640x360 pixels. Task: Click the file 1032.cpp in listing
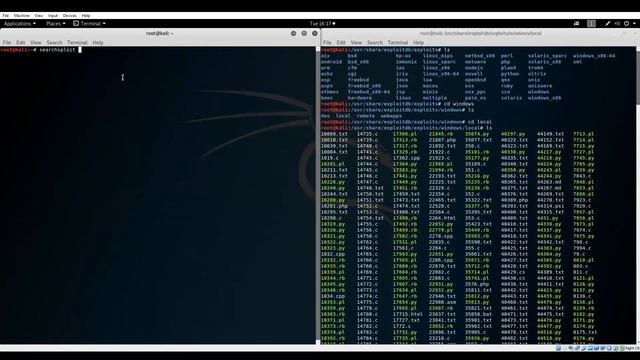tap(333, 254)
